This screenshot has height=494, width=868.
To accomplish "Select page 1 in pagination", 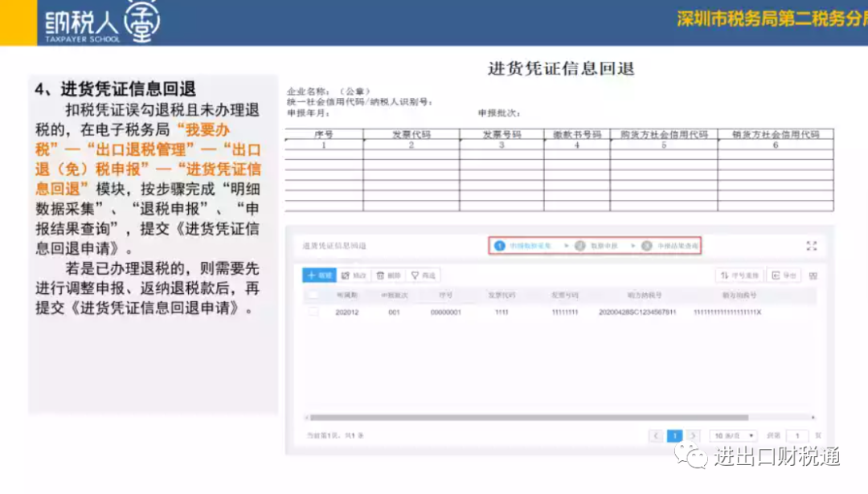I will pos(675,436).
